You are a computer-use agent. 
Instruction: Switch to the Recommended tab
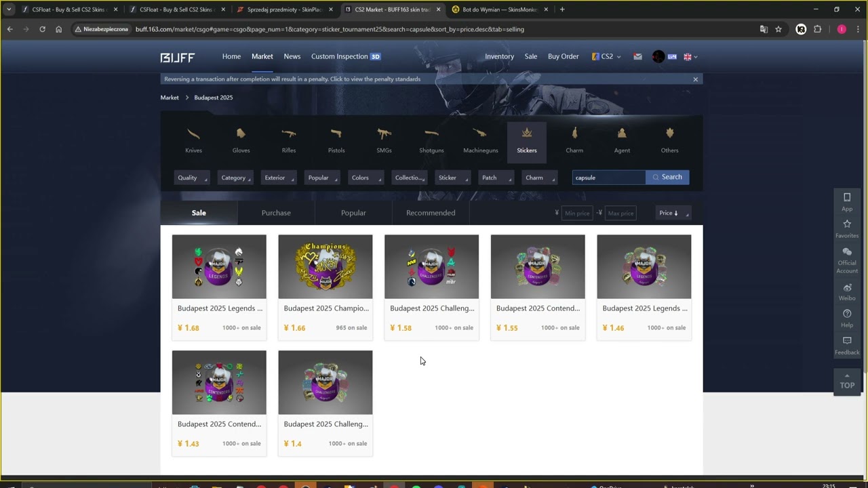pyautogui.click(x=431, y=213)
